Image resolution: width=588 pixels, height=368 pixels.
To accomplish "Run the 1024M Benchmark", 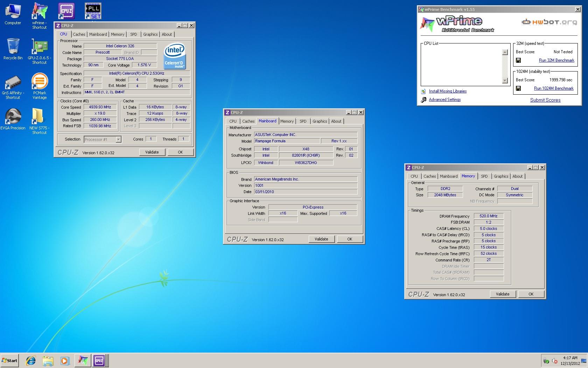I will click(x=554, y=88).
